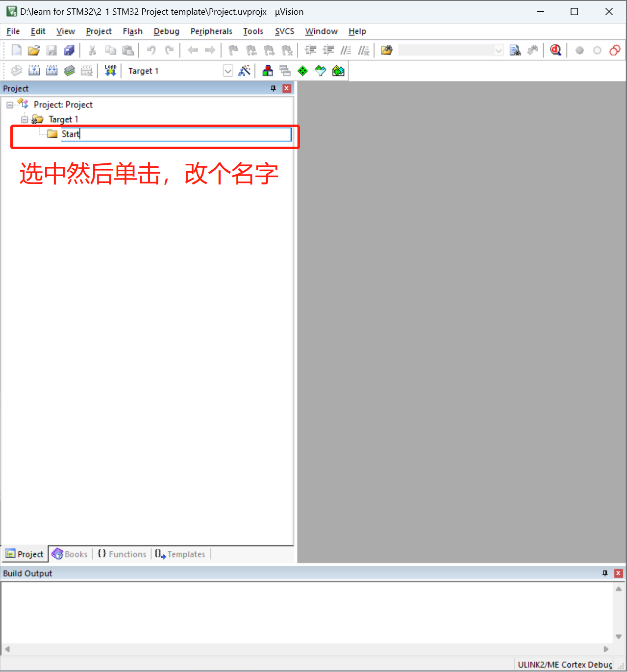The width and height of the screenshot is (627, 672).
Task: Navigate forwards with right arrow icon
Action: point(210,50)
